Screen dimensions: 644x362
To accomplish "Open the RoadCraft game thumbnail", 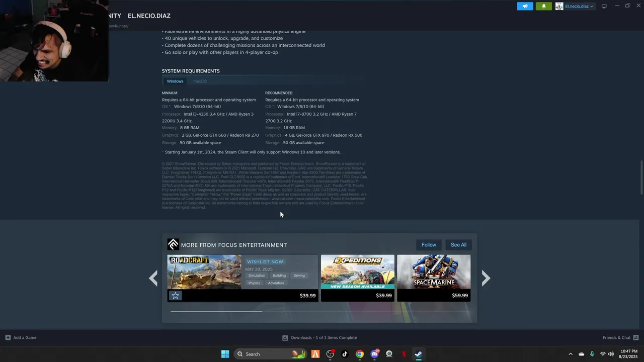I will coord(204,272).
